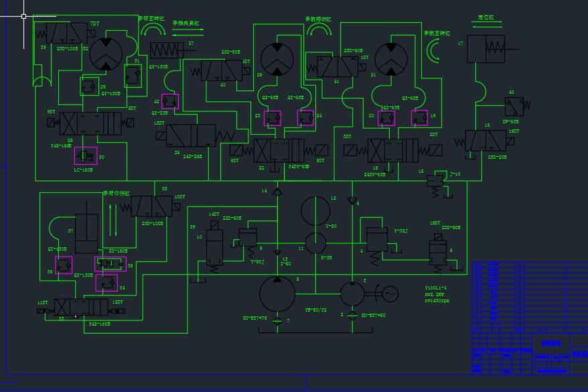Select throttle valve 29 near QI-130B
This screenshot has width=588, height=392.
90,86
